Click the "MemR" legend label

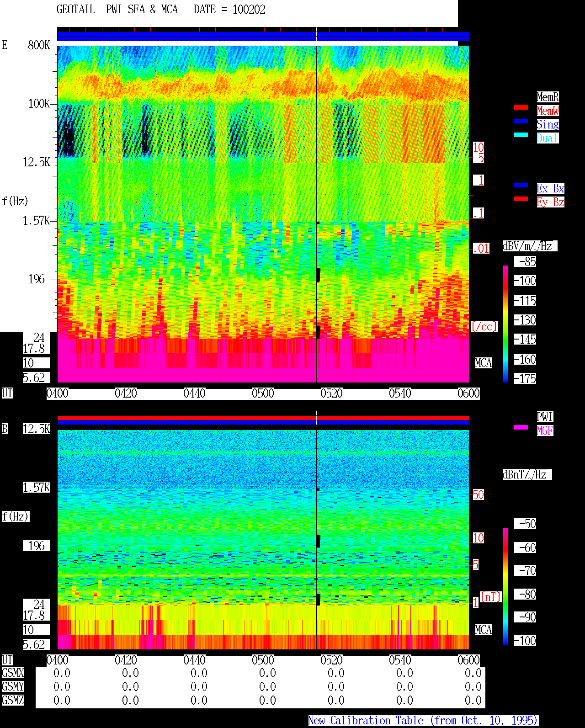548,97
